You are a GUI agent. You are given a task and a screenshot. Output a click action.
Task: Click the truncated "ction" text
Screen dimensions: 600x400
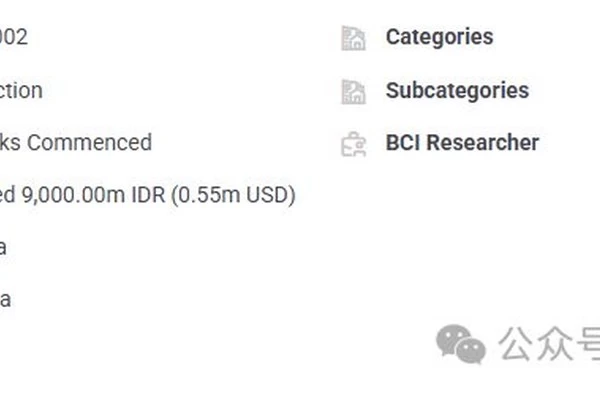click(x=21, y=90)
